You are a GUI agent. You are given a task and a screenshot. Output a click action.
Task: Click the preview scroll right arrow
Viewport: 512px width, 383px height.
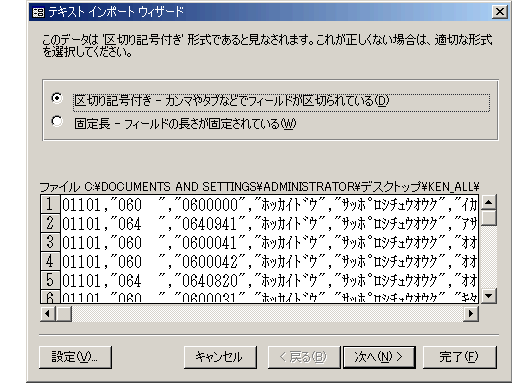point(471,314)
